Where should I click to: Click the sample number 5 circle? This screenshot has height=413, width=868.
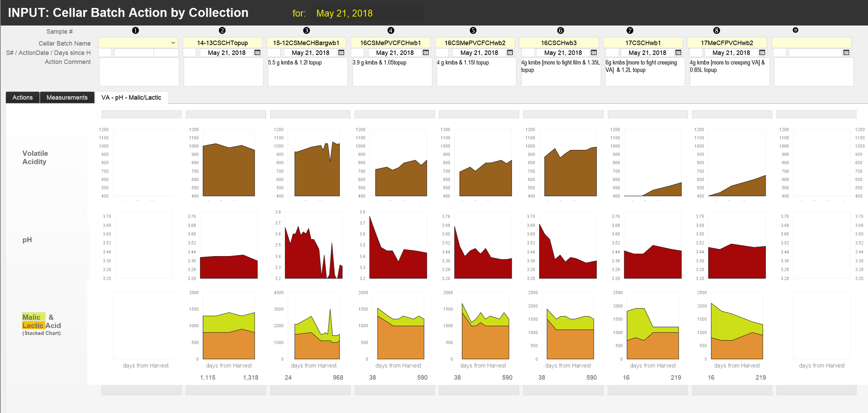pyautogui.click(x=473, y=31)
